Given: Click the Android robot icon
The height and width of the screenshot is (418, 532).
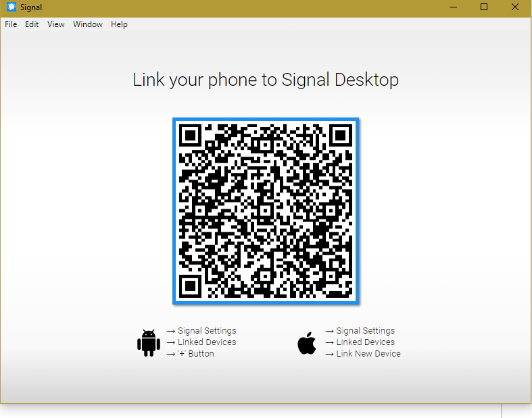Looking at the screenshot, I should pyautogui.click(x=149, y=342).
